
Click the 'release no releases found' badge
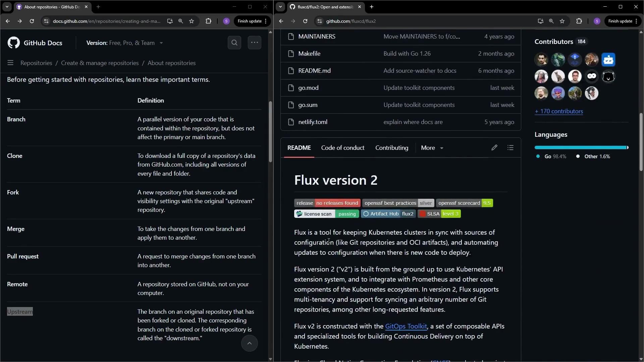327,203
